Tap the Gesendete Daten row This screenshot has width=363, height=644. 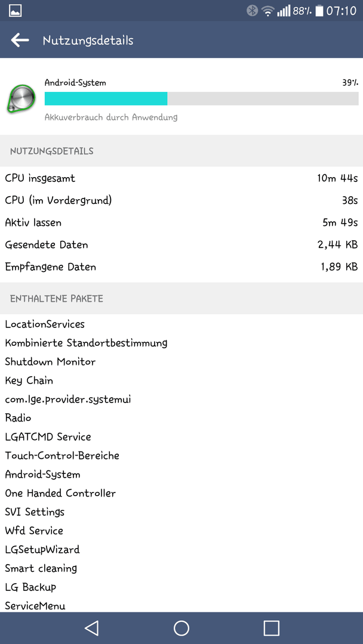tap(181, 245)
